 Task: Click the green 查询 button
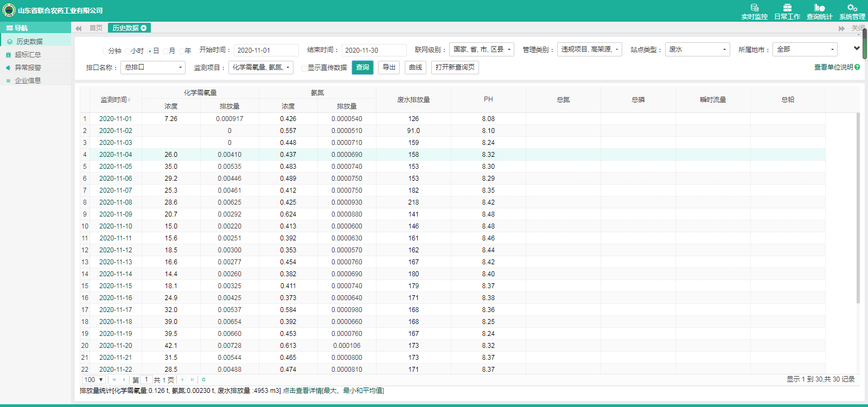click(x=362, y=67)
